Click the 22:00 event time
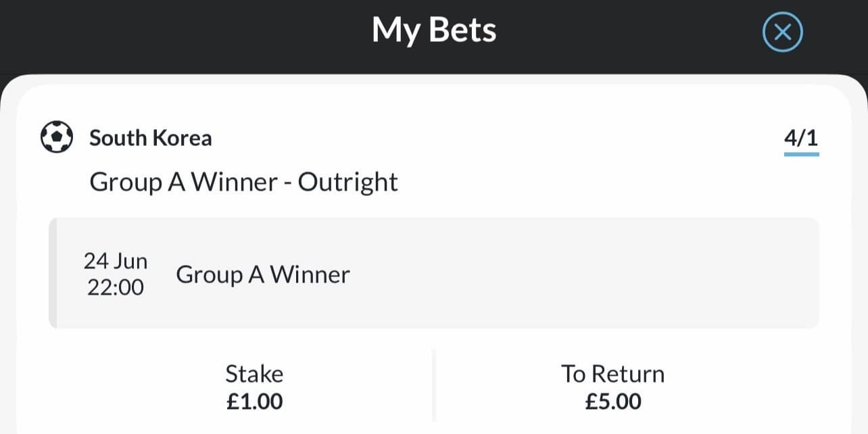 116,287
